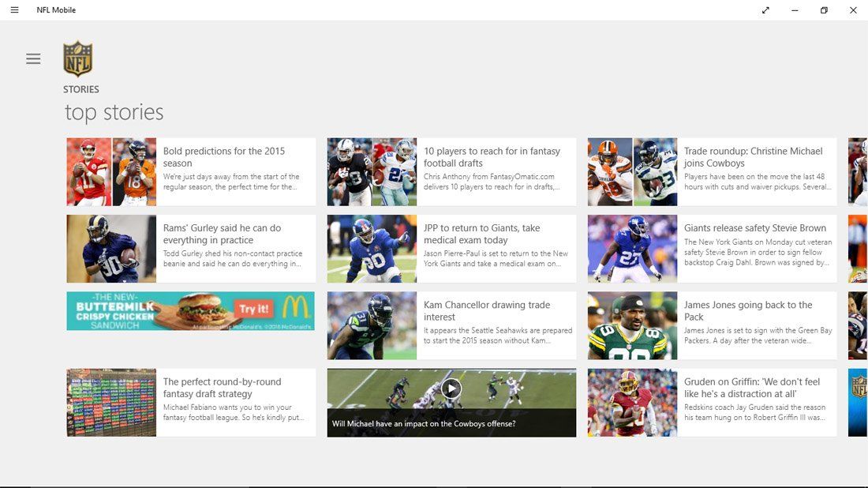Open the app navigation hamburger menu
Image resolution: width=868 pixels, height=488 pixels.
33,58
